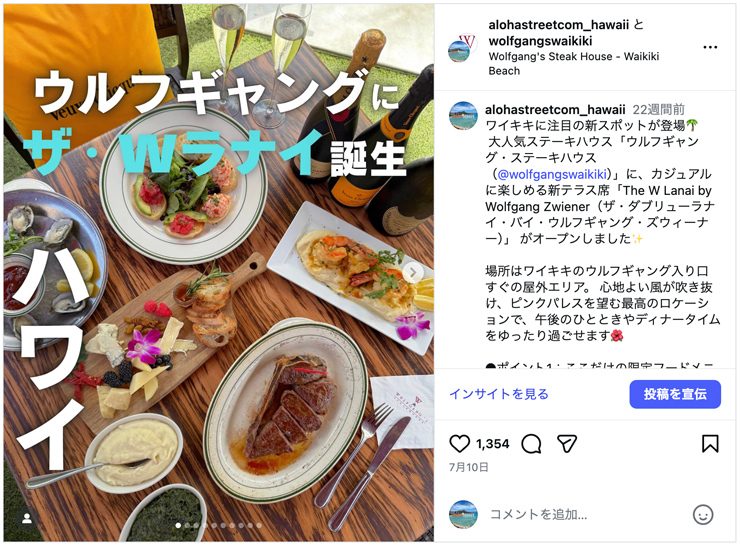
Task: Advance to next carousel photo arrow
Action: [412, 272]
